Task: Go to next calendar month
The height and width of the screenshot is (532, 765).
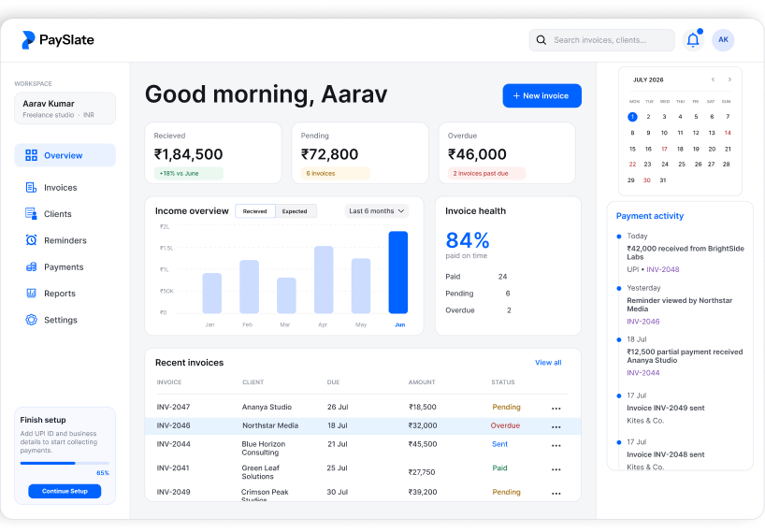Action: click(x=729, y=79)
